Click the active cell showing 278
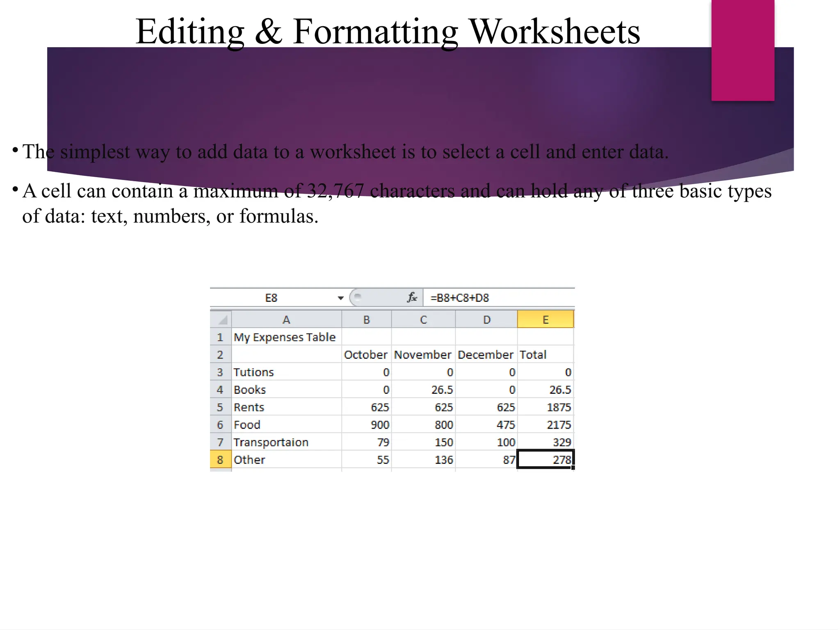840x630 pixels. pos(545,459)
